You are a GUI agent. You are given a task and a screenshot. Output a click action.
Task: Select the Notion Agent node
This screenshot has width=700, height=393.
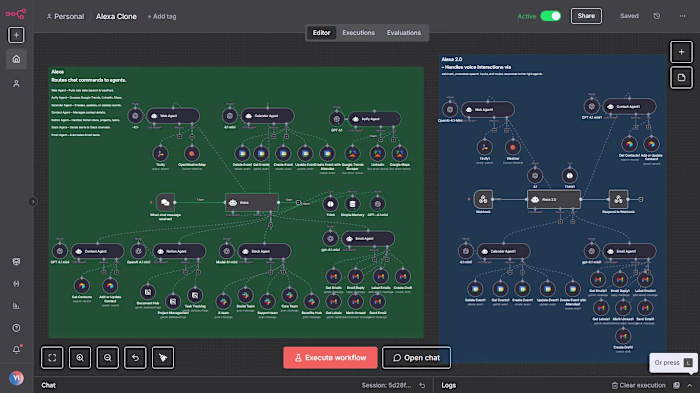[x=179, y=251]
